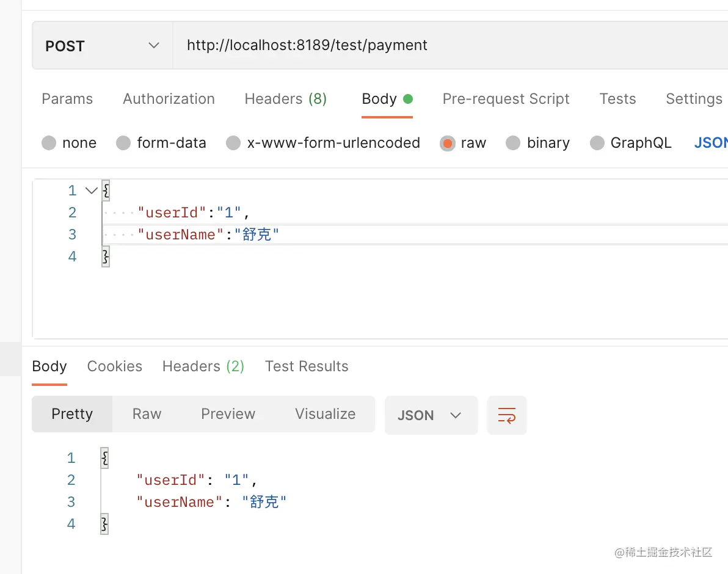The image size is (728, 574).
Task: Click the request URL field
Action: tap(450, 45)
